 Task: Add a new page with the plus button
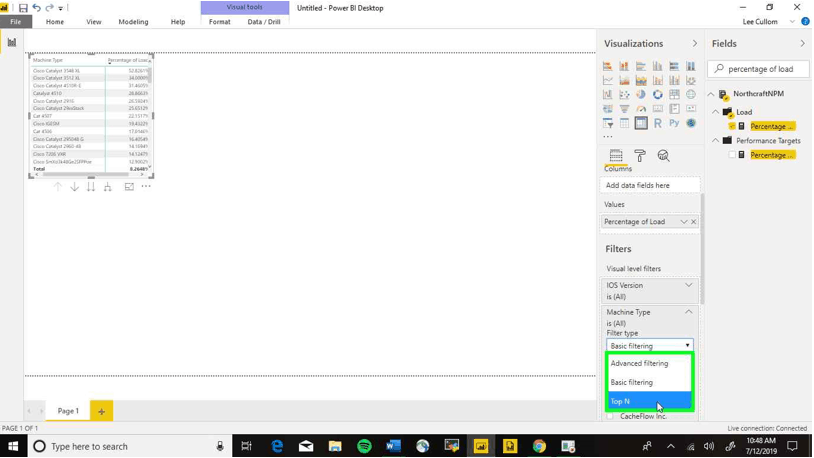101,411
